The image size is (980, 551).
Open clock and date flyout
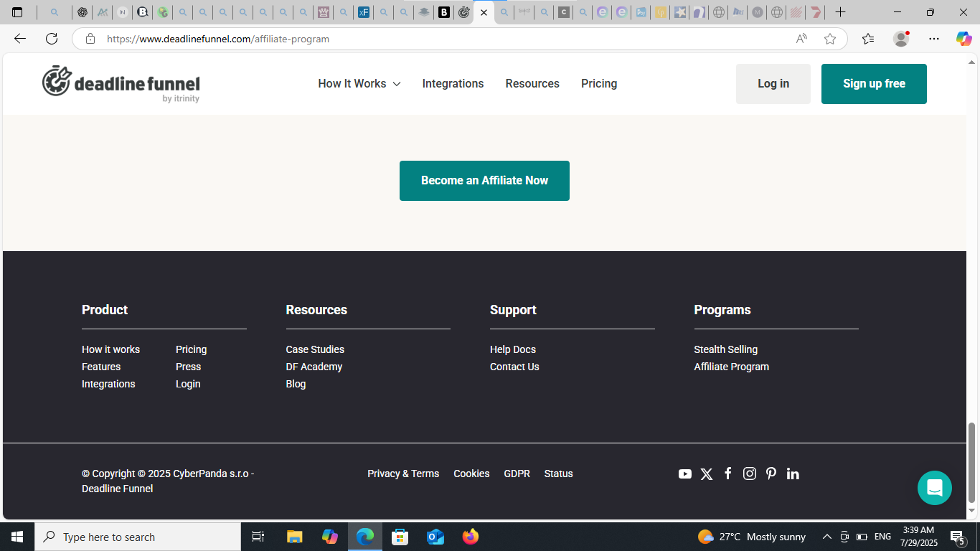[919, 537]
